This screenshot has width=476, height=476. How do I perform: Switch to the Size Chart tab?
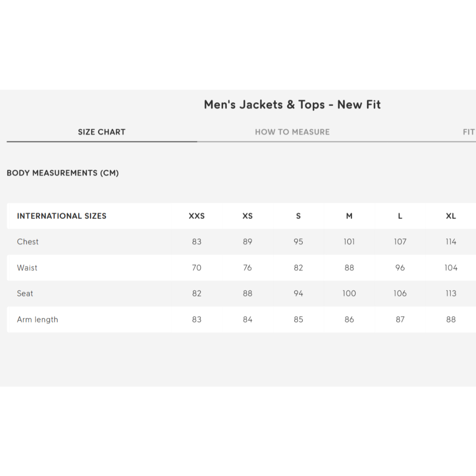102,132
